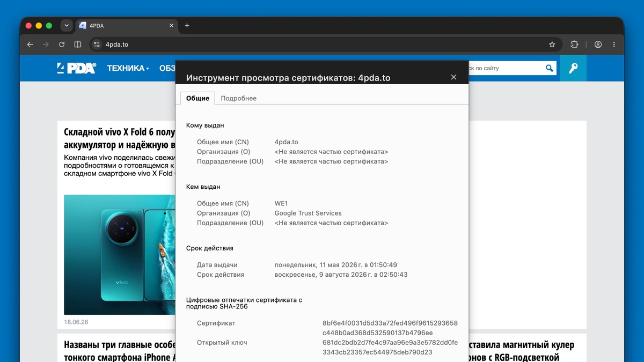The image size is (644, 362).
Task: Open site information icon in address bar
Action: [x=97, y=45]
